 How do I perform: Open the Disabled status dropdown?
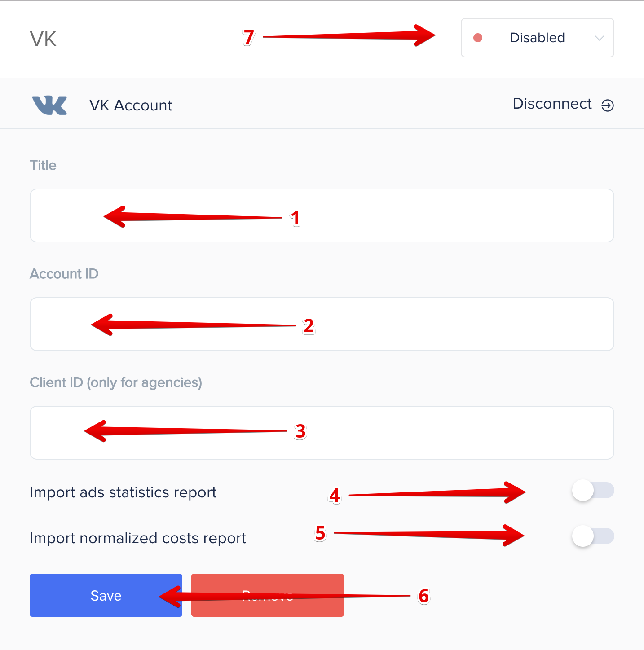tap(537, 38)
